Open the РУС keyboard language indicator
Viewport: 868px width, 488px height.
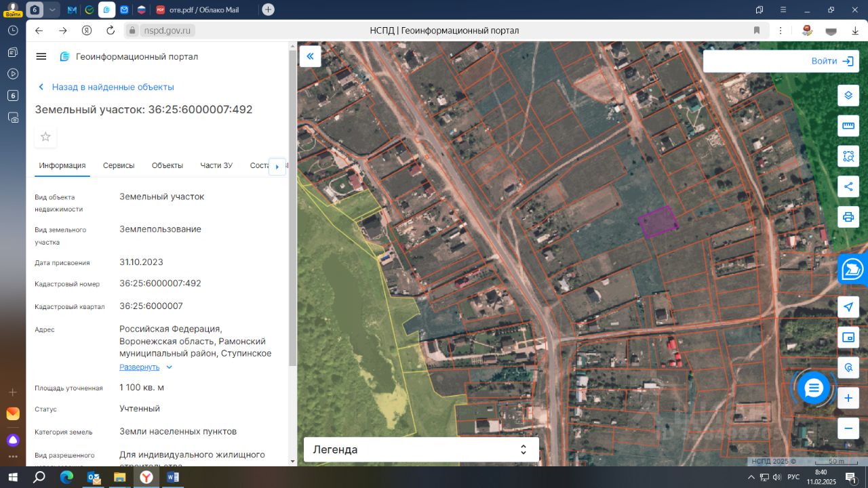793,477
